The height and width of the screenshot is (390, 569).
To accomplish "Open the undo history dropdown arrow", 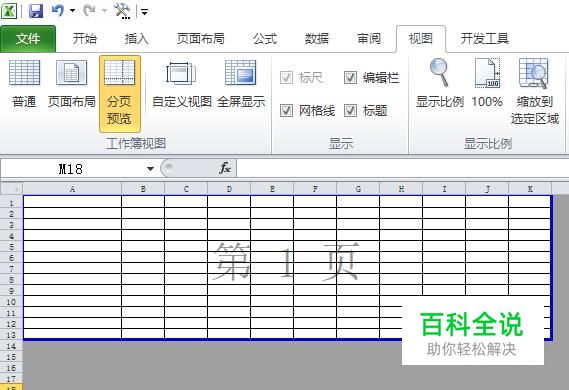I will point(72,11).
